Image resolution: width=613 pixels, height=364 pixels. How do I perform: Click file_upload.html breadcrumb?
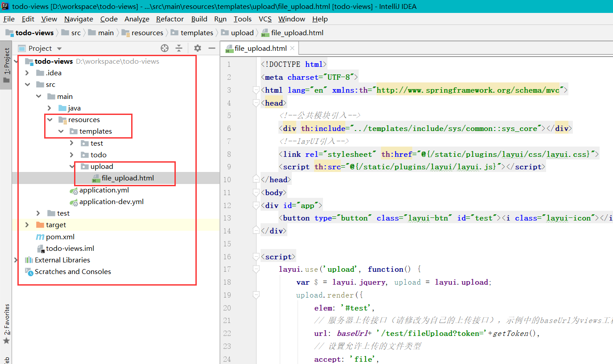pos(292,33)
